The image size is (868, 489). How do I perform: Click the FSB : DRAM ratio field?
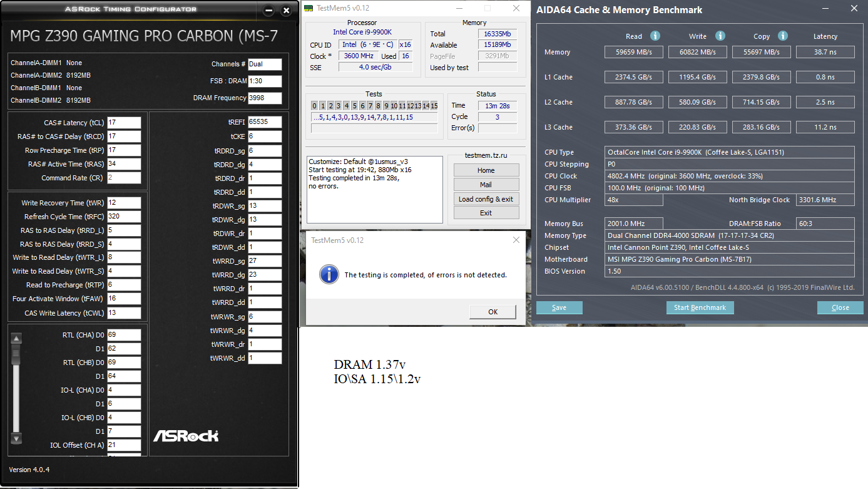coord(265,81)
